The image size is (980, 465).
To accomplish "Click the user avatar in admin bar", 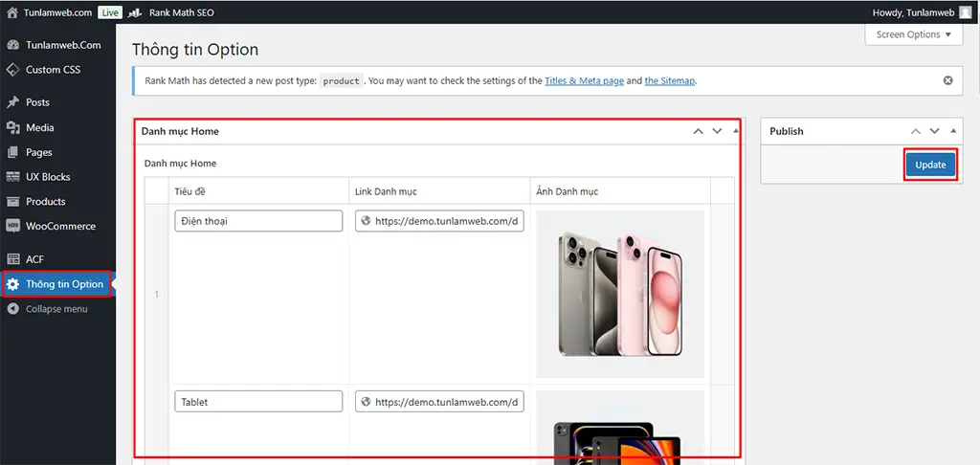I will click(966, 12).
